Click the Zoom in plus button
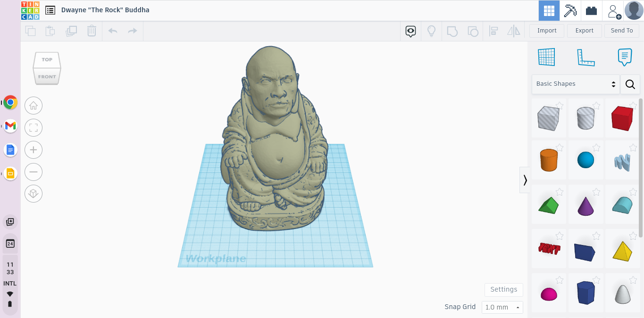 pos(33,150)
